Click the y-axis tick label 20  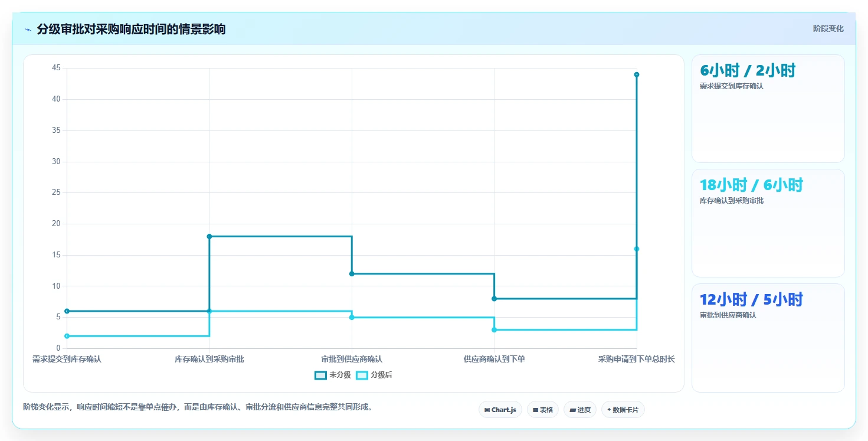click(x=56, y=224)
